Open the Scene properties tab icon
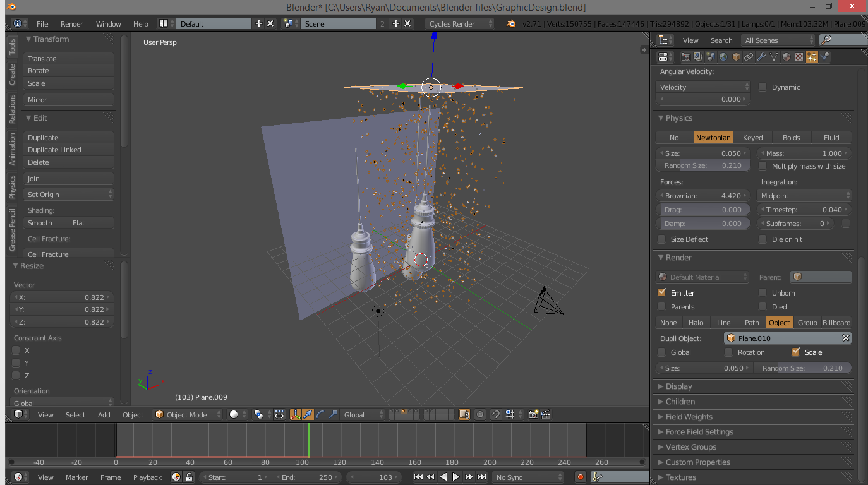868x485 pixels. (x=711, y=57)
